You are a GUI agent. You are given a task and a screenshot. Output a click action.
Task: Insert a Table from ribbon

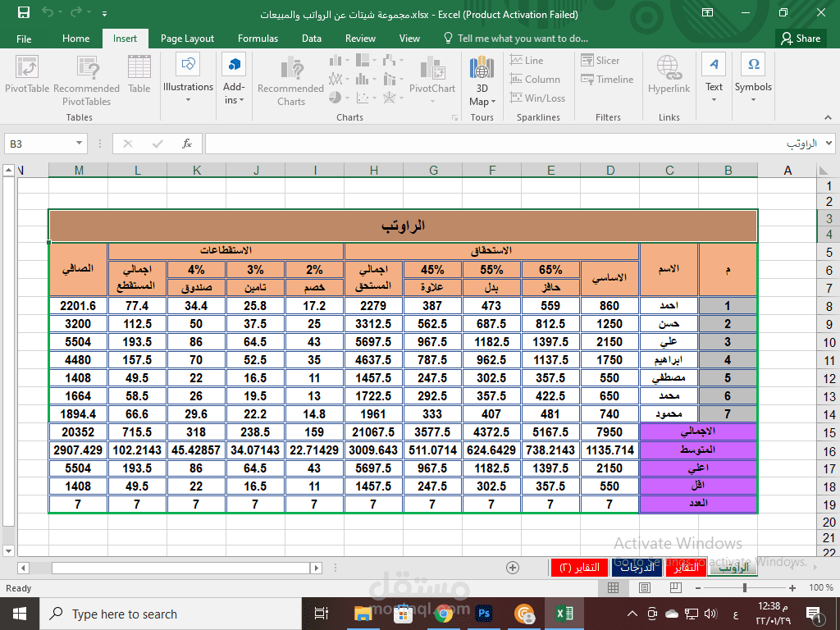click(x=139, y=75)
